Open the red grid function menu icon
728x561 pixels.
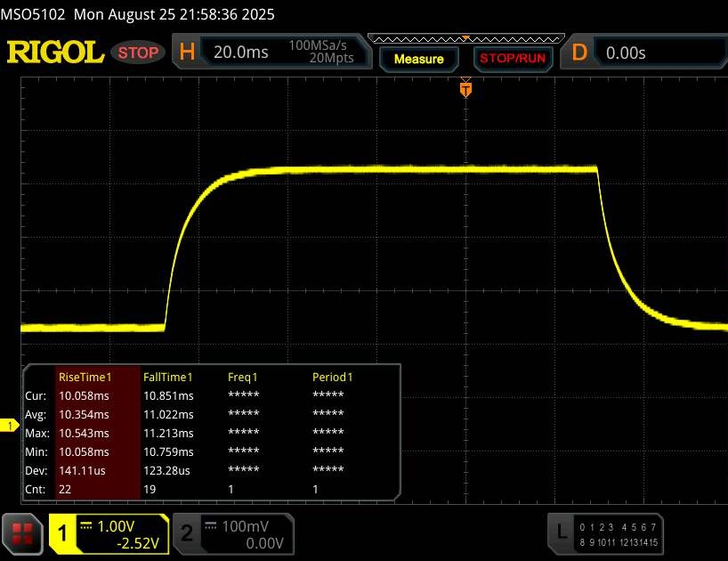point(23,533)
